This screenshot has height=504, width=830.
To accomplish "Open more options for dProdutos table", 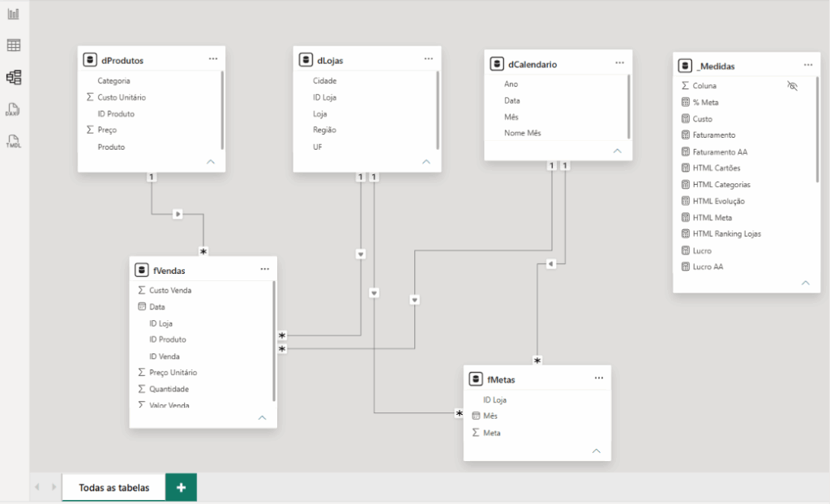I will click(x=213, y=59).
